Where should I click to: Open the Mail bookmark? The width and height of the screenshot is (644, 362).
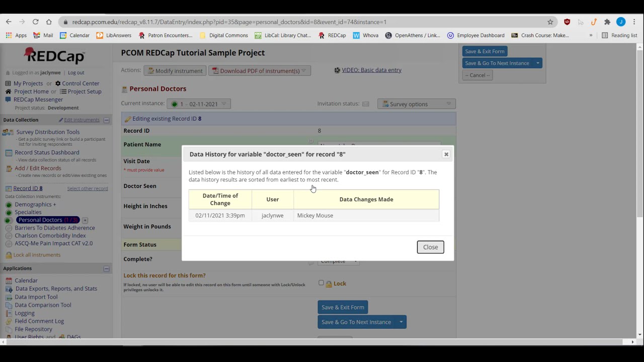coord(43,35)
